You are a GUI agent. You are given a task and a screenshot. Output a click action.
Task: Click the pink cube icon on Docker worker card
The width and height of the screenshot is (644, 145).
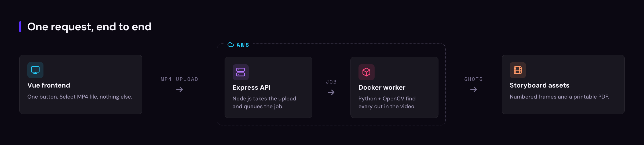click(366, 72)
